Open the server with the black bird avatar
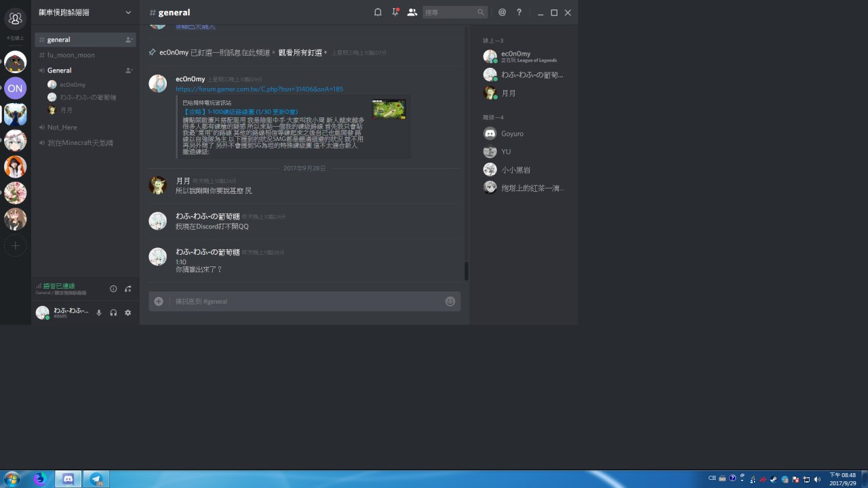The image size is (868, 488). point(15,62)
